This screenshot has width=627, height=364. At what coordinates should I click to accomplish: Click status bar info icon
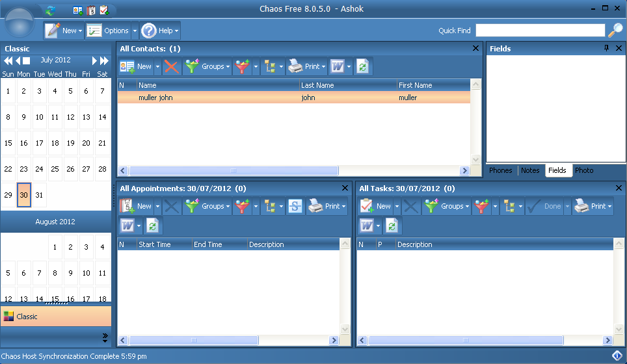(617, 355)
